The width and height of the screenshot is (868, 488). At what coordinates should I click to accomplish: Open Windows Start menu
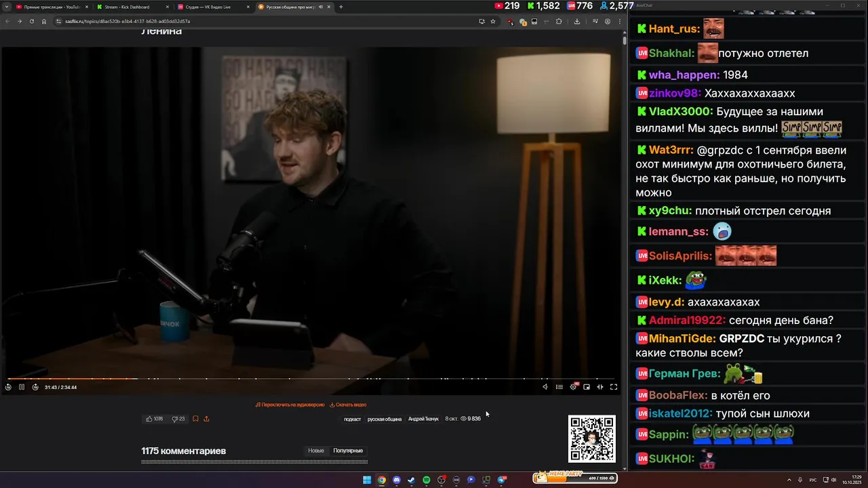click(367, 480)
